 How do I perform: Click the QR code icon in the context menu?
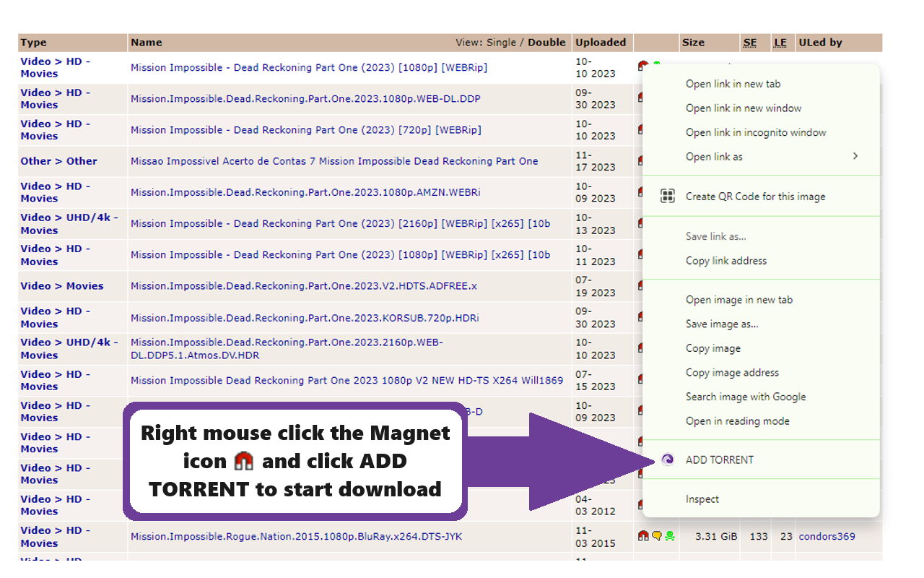(x=668, y=196)
